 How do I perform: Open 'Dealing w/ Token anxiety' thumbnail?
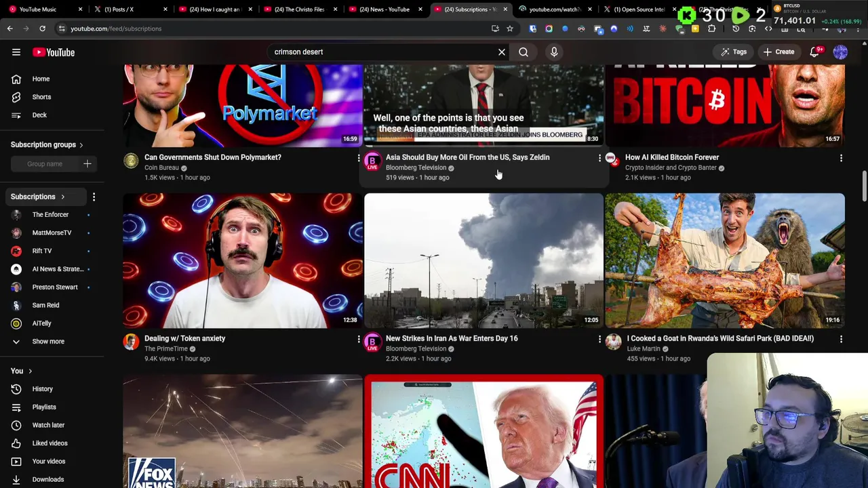click(x=242, y=261)
